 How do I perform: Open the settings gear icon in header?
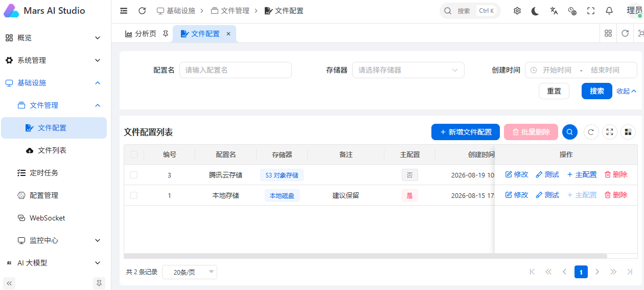pos(517,11)
